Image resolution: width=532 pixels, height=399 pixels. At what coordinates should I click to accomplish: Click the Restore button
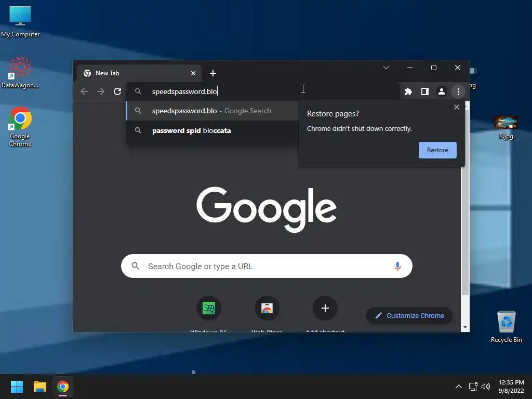coord(437,150)
